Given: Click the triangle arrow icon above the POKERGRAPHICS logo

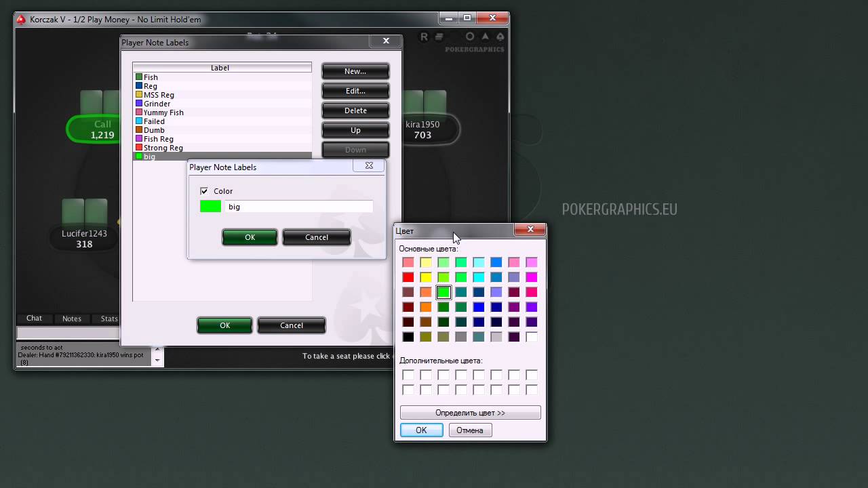Looking at the screenshot, I should [x=485, y=37].
